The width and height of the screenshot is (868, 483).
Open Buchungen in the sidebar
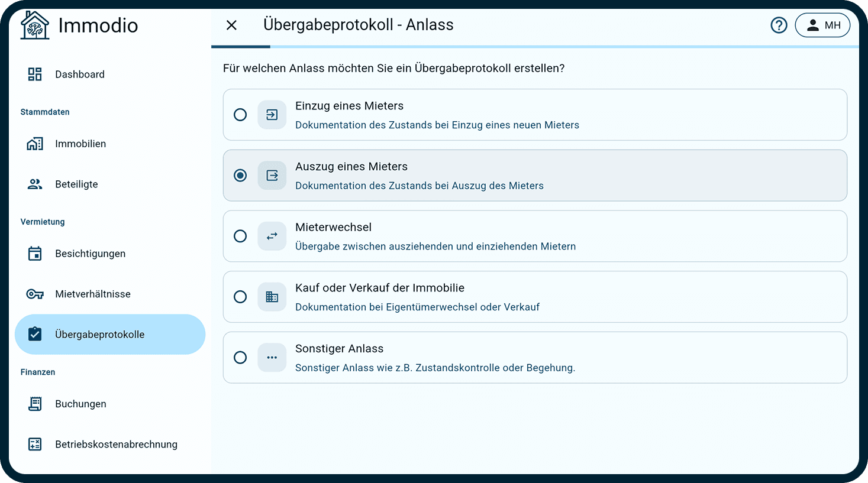tap(110, 404)
